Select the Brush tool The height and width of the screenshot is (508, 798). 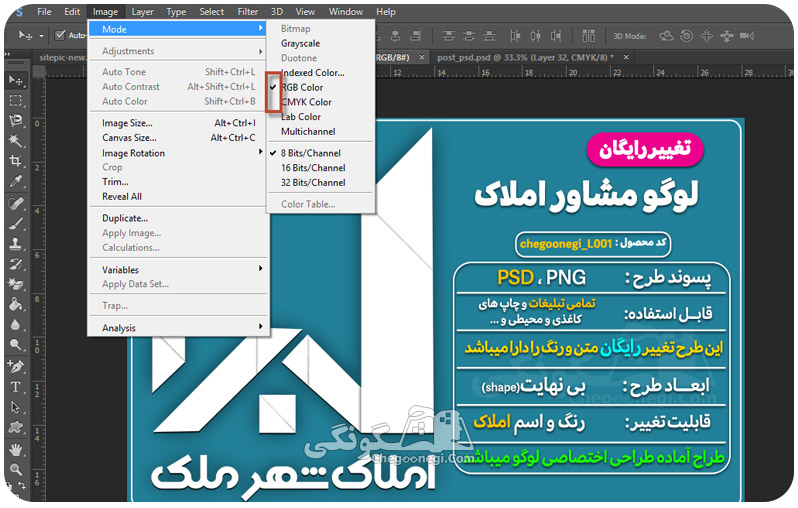tap(16, 223)
